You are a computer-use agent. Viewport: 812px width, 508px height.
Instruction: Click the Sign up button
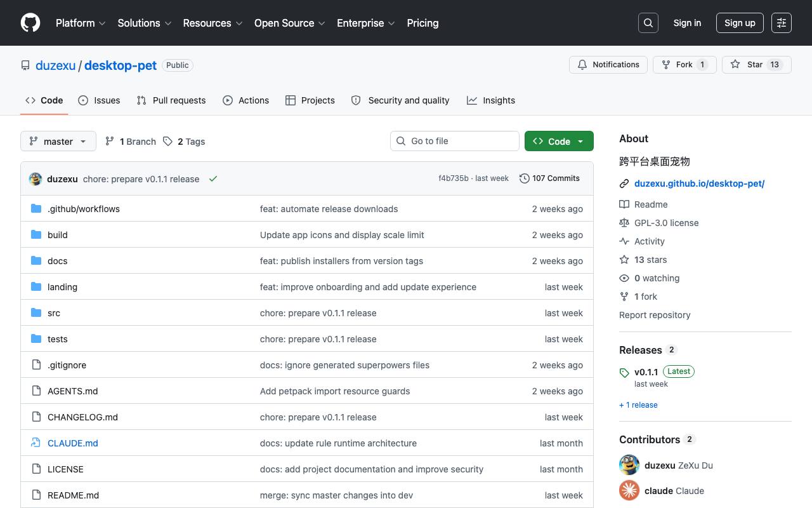pyautogui.click(x=740, y=23)
